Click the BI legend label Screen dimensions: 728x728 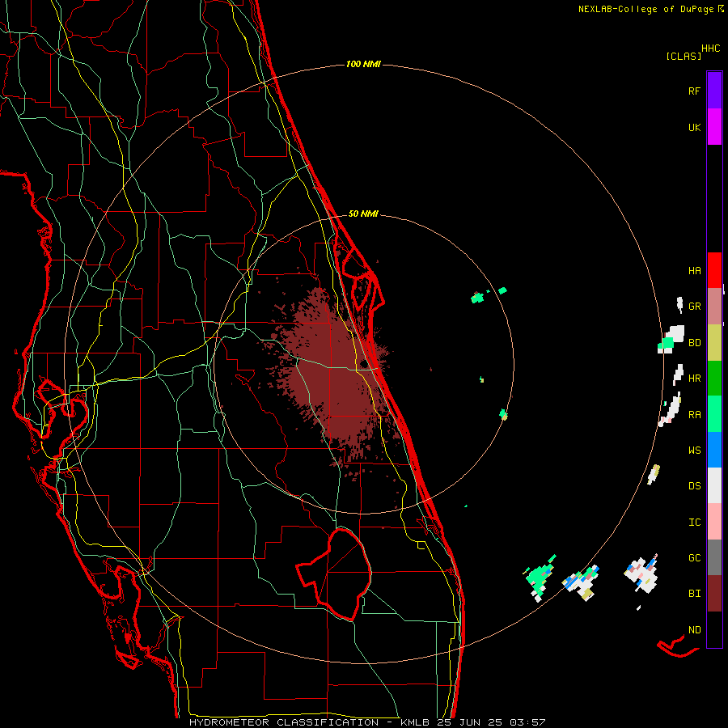point(694,594)
